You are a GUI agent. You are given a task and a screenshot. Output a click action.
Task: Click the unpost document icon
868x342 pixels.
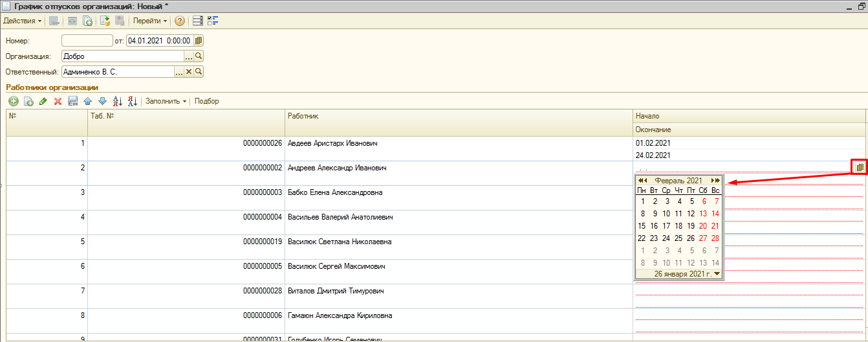tap(120, 21)
